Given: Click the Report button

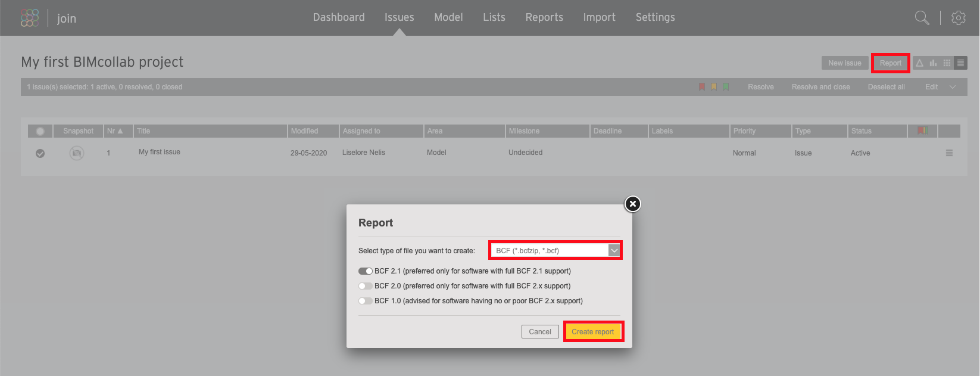Looking at the screenshot, I should [891, 63].
